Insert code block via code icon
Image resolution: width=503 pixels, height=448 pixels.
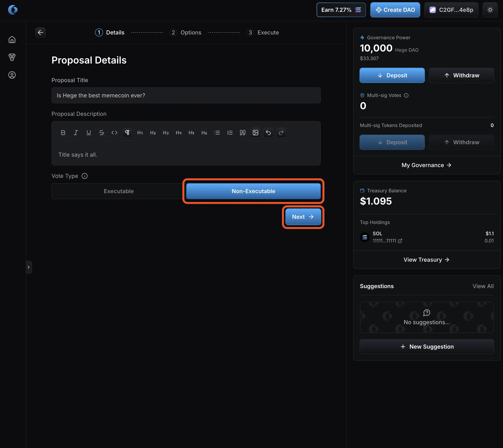114,133
